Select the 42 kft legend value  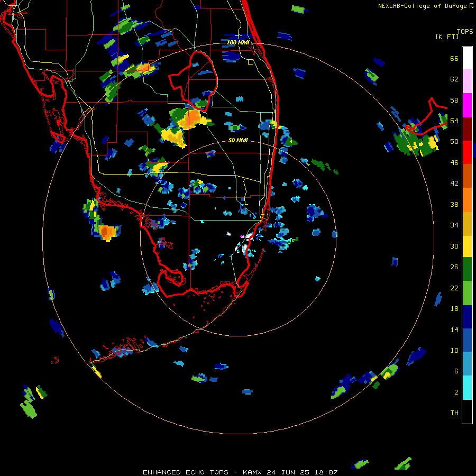[x=454, y=184]
